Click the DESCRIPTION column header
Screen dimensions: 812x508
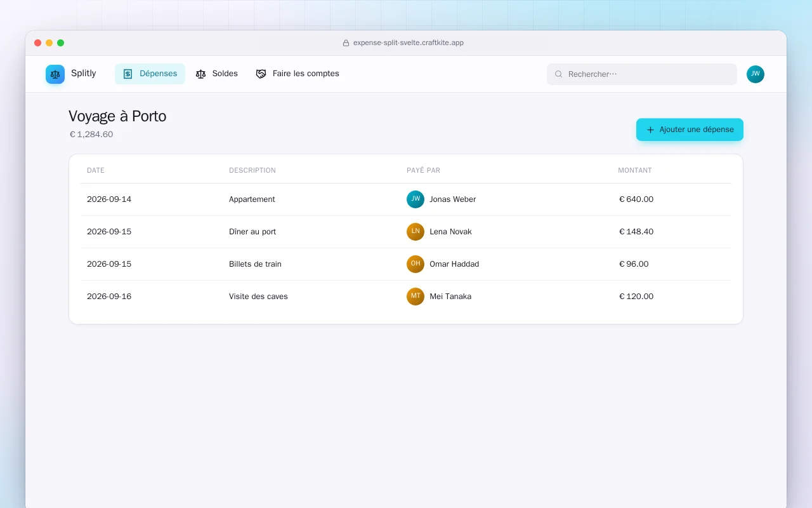[x=252, y=171]
